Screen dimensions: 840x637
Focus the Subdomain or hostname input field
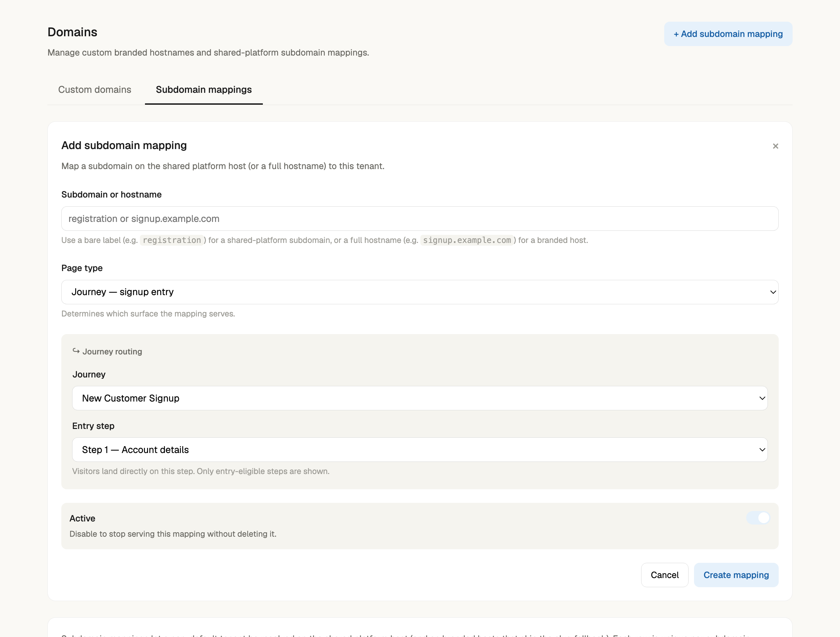pyautogui.click(x=420, y=219)
